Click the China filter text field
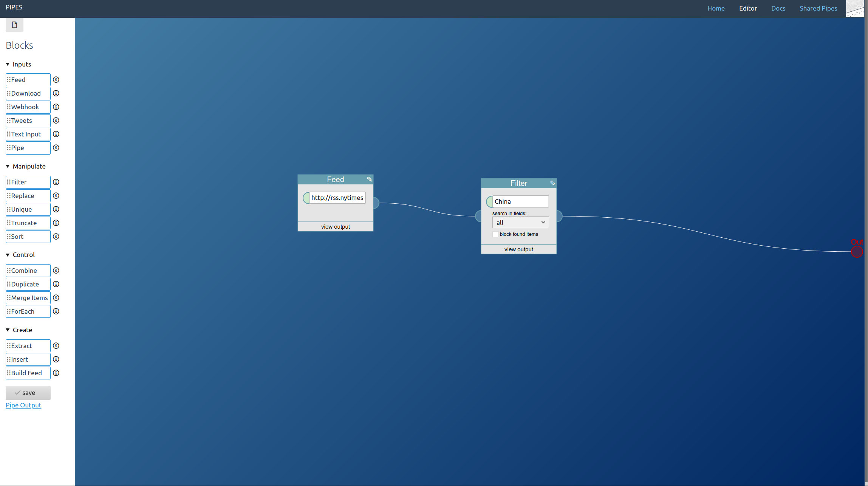 pyautogui.click(x=521, y=201)
